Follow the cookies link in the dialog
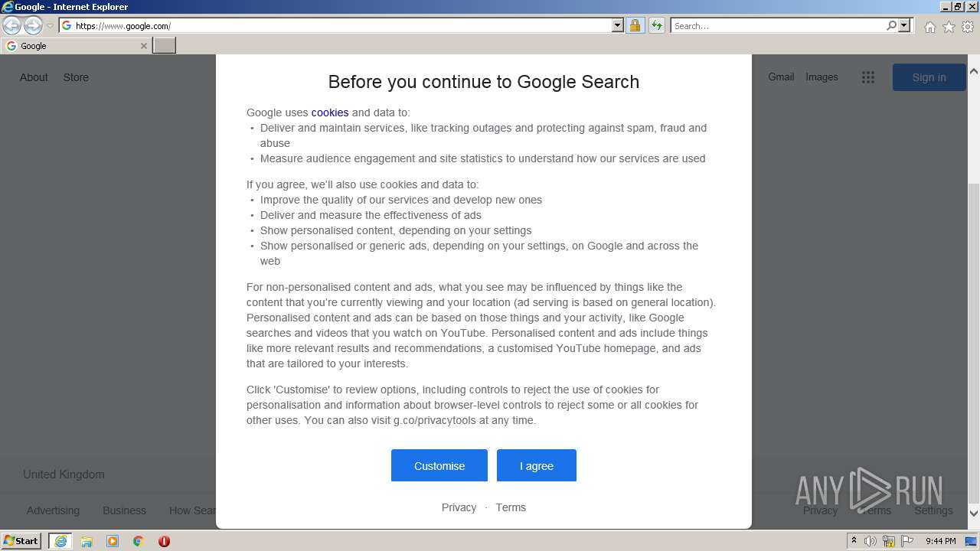980x551 pixels. [x=330, y=112]
